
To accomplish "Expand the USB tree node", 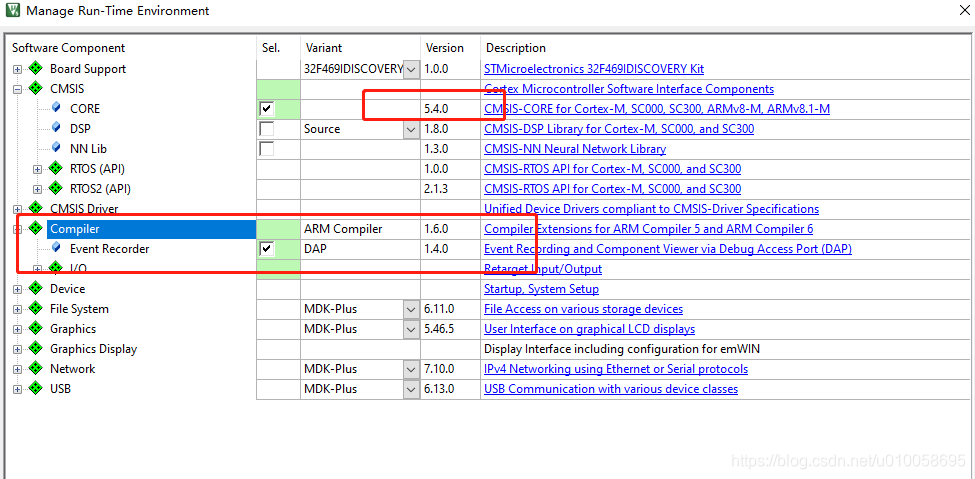I will [17, 389].
